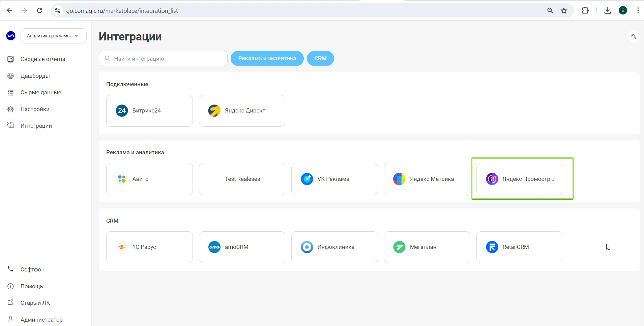Select Интеграции in the sidebar
Image resolution: width=644 pixels, height=326 pixels.
(36, 126)
